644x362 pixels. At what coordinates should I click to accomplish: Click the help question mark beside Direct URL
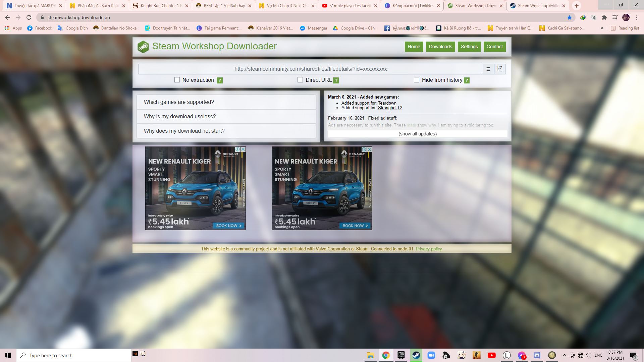[x=336, y=80]
